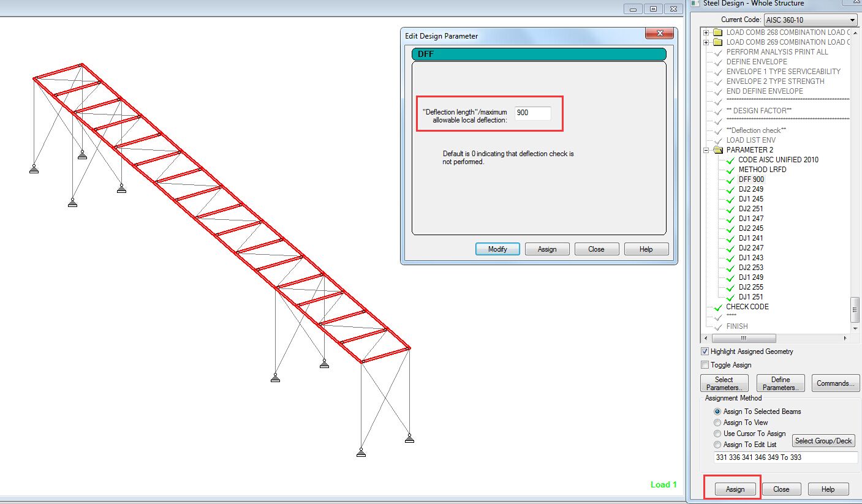Select the DJ1 241 parameter
Image resolution: width=862 pixels, height=504 pixels.
click(750, 238)
